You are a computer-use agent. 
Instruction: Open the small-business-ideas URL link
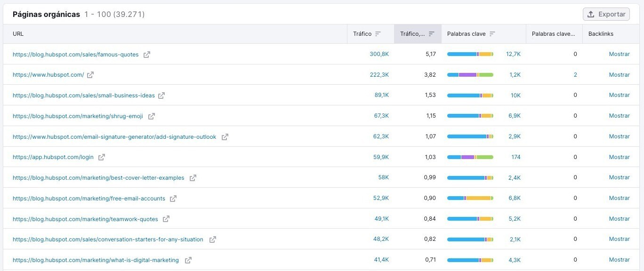coord(82,95)
